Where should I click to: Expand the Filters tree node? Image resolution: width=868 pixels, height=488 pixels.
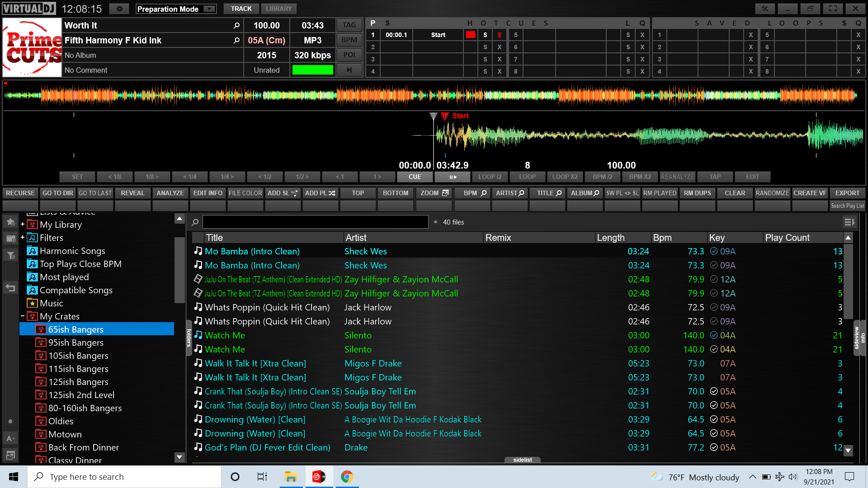[22, 237]
